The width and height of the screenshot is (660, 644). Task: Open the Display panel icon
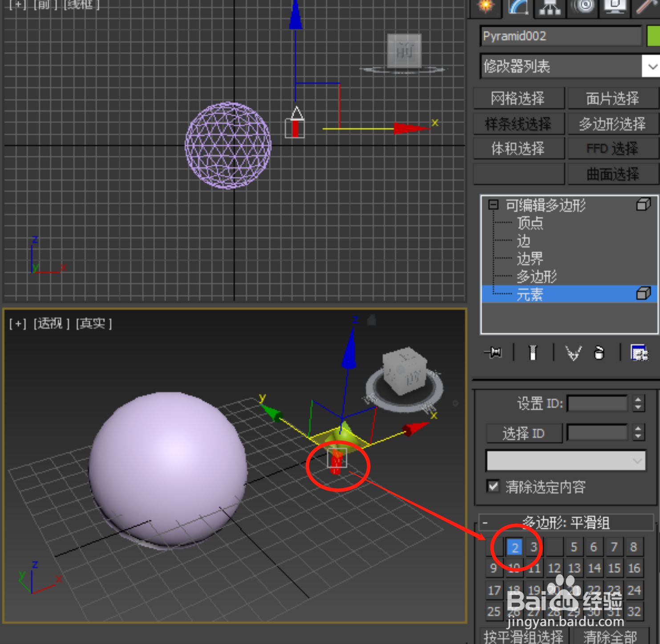[x=615, y=5]
